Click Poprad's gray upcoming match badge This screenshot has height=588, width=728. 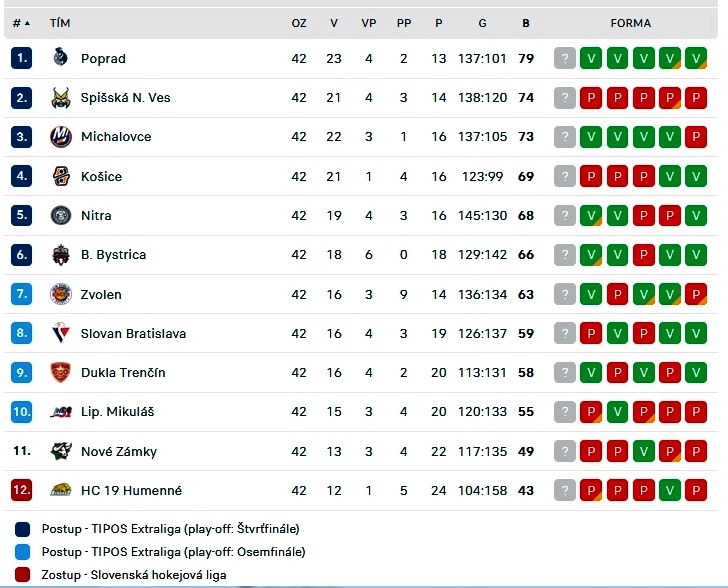point(565,59)
